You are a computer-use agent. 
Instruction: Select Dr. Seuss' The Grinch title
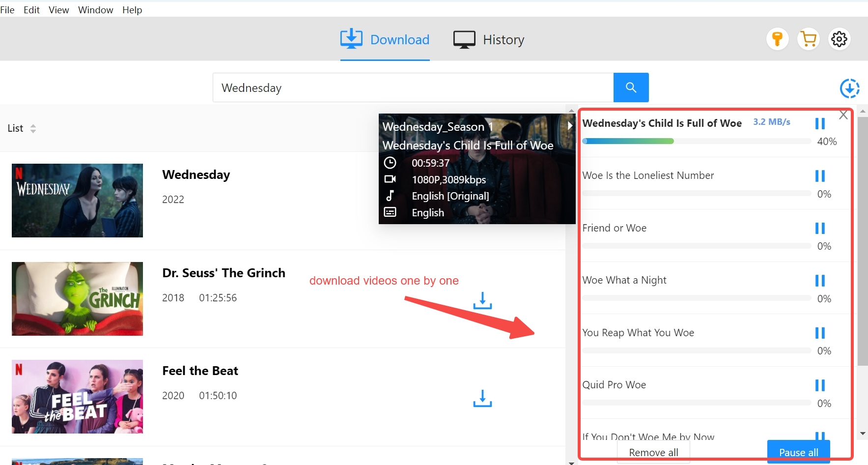224,273
